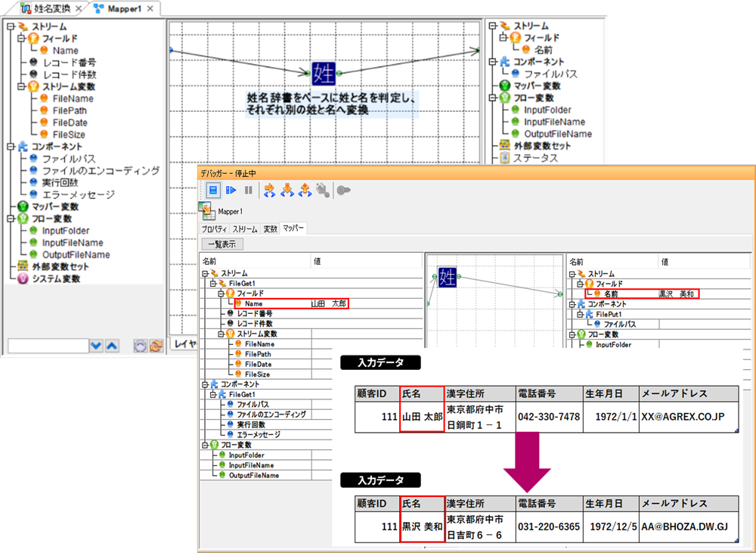Click the step out up-arrow icon
The image size is (756, 553).
point(305,190)
